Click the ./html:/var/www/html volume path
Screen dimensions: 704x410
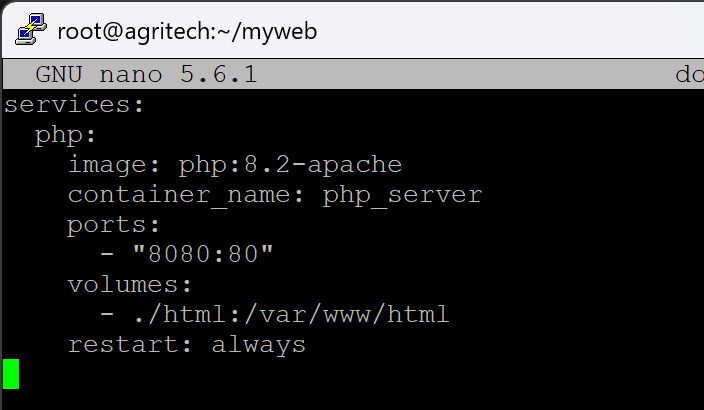[290, 315]
